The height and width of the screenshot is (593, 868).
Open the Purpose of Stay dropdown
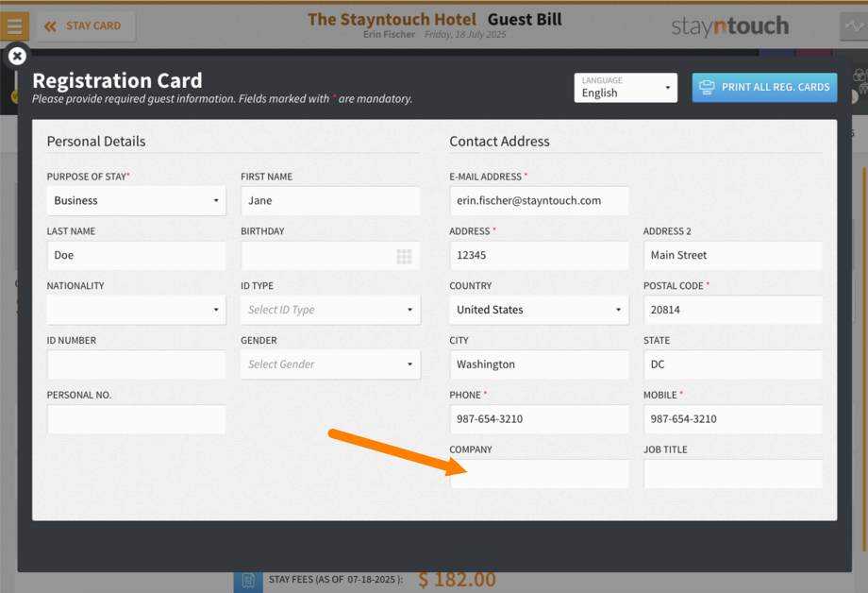[x=136, y=200]
